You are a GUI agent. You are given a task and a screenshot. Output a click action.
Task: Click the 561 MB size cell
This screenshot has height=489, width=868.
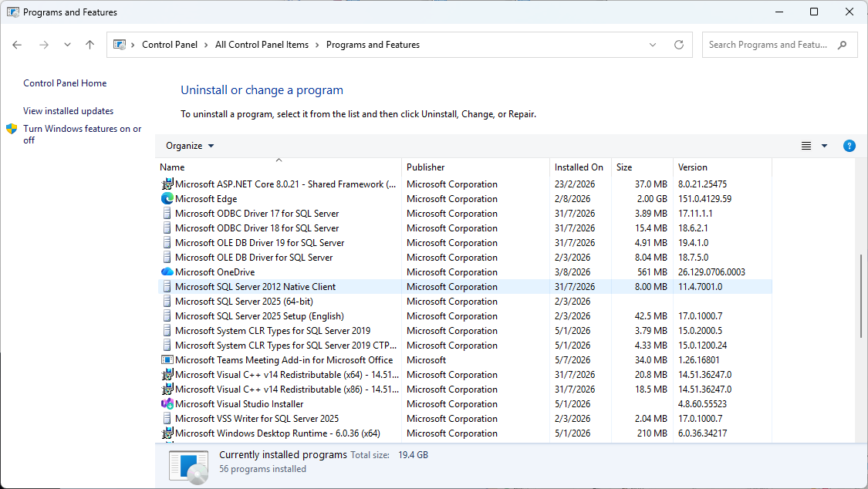652,271
